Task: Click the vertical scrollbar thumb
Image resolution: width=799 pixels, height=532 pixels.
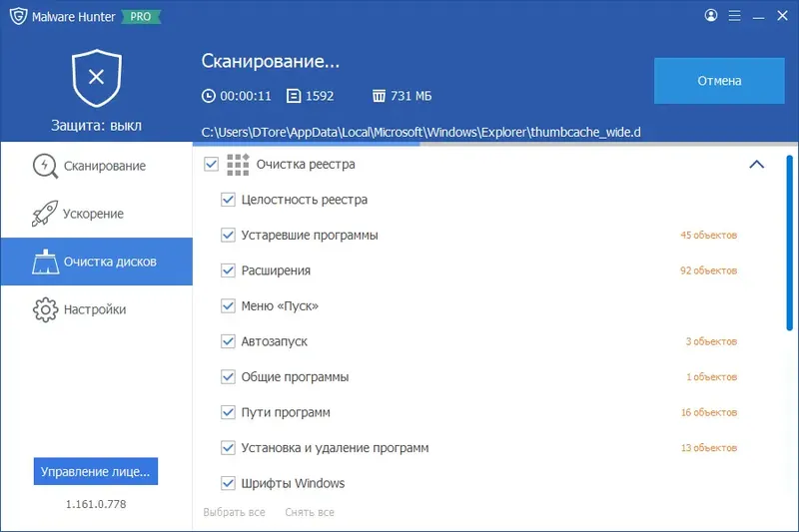Action: tap(789, 244)
